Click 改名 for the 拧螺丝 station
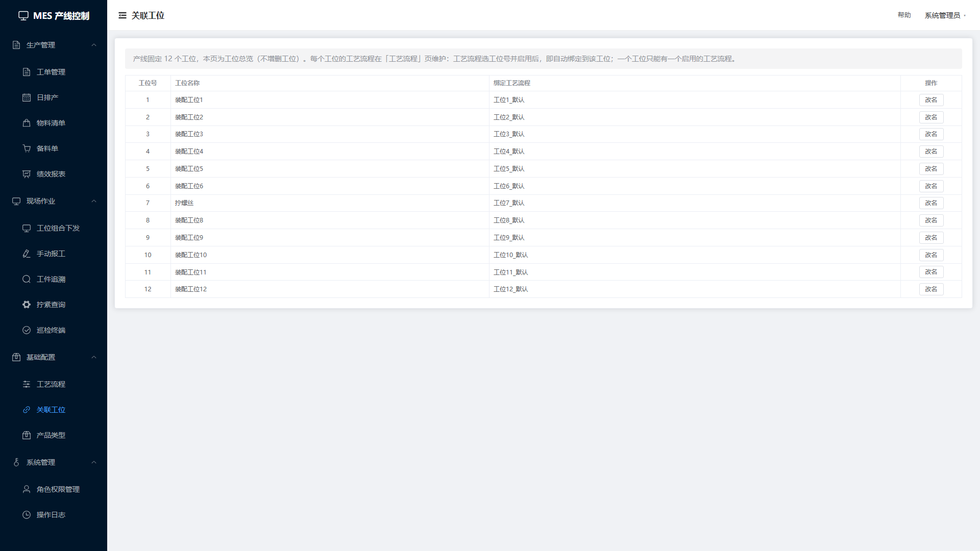The image size is (980, 551). (931, 203)
